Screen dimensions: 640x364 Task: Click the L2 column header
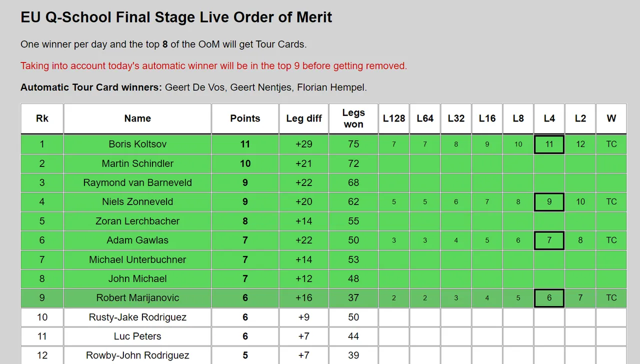click(580, 118)
